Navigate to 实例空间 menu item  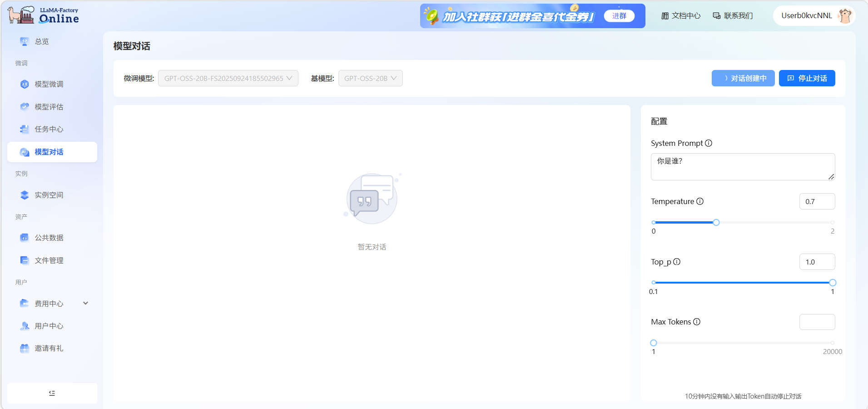49,195
